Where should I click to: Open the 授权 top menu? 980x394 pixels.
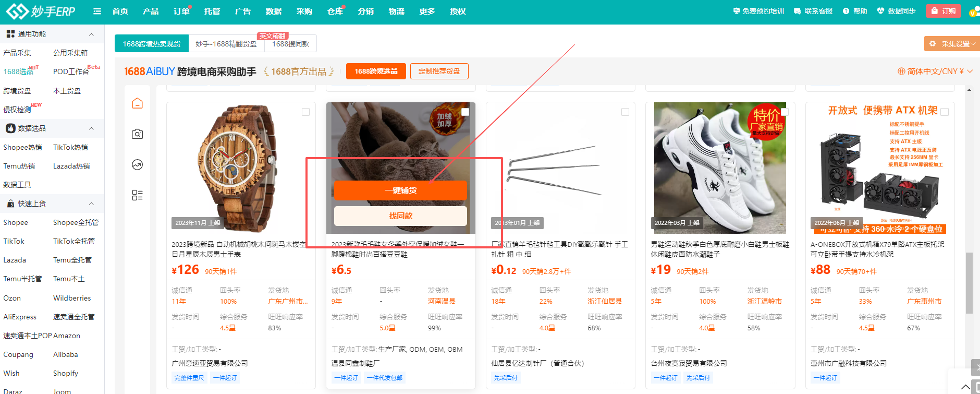coord(458,11)
